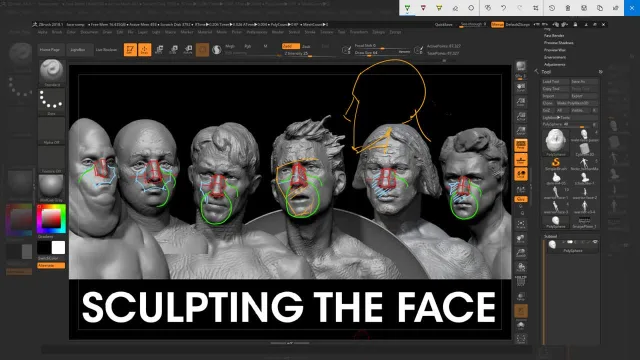Select the green pen in Screen Sketch toolbar

407,8
